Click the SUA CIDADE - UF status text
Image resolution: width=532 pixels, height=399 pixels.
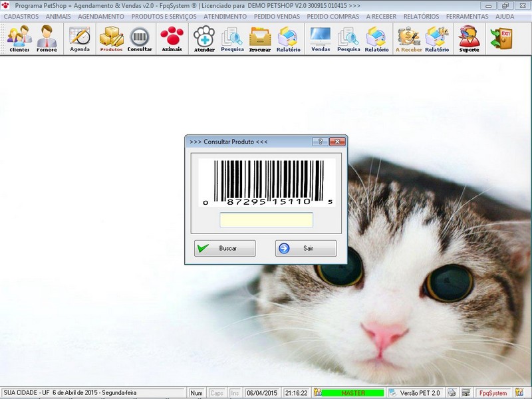point(27,392)
